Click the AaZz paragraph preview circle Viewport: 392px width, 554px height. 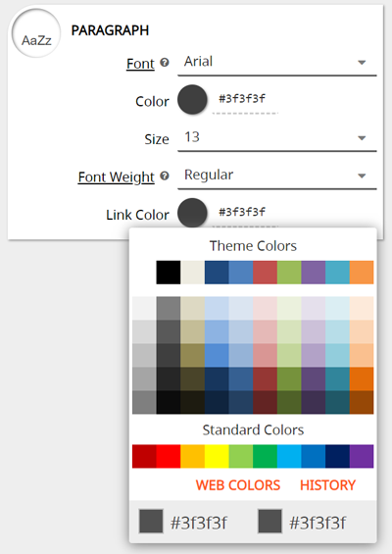pyautogui.click(x=36, y=33)
